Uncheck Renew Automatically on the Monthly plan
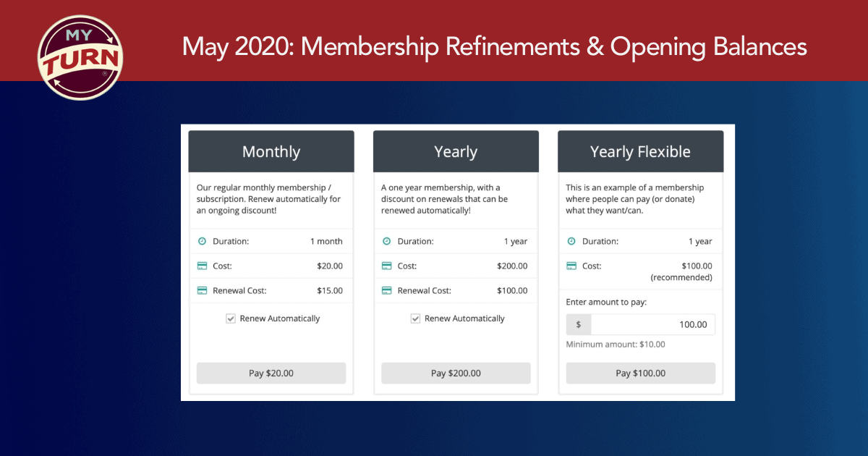Viewport: 868px width, 456px height. click(230, 318)
